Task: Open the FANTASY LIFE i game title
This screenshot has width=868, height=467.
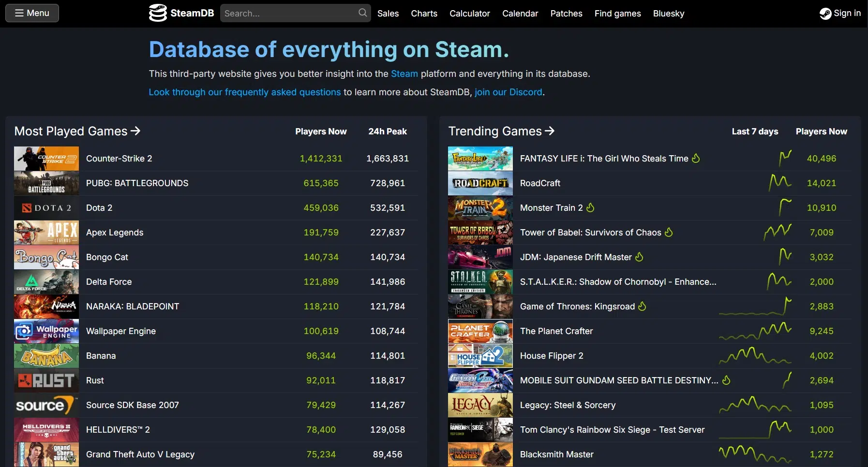Action: pos(604,159)
